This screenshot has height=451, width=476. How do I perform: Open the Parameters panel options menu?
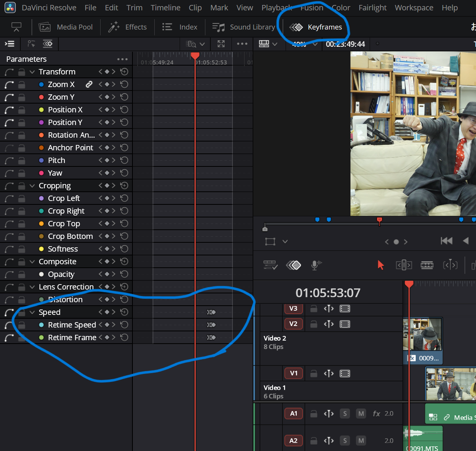click(122, 59)
